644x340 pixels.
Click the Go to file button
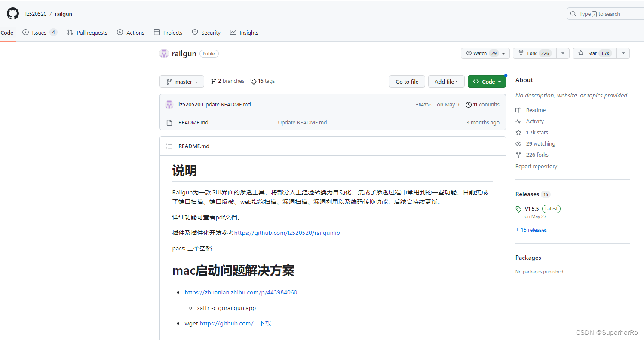[407, 82]
